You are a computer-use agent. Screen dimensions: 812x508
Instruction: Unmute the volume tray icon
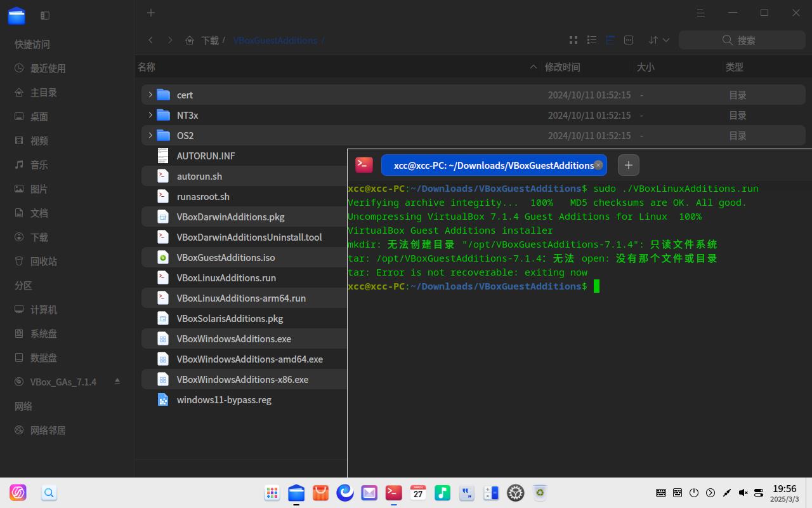tap(743, 493)
